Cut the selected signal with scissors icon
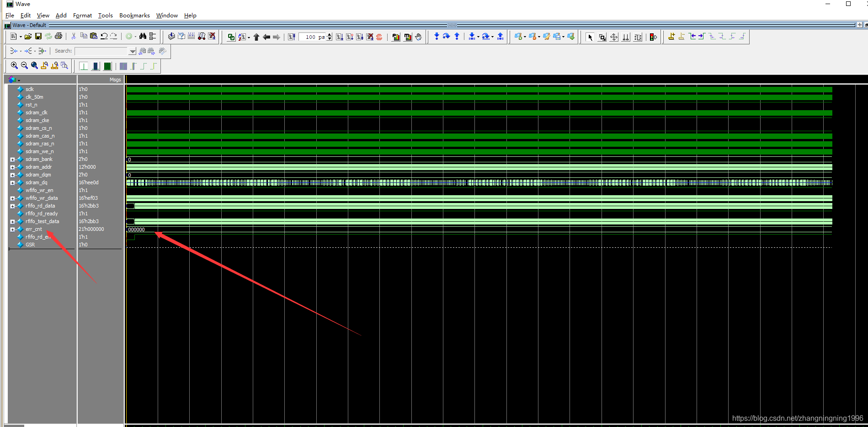 [74, 36]
